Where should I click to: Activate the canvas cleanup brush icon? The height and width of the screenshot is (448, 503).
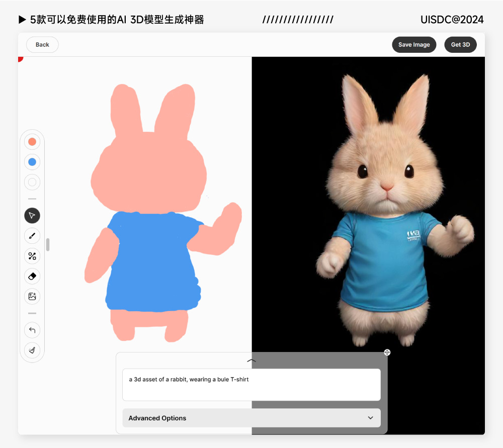click(x=32, y=350)
